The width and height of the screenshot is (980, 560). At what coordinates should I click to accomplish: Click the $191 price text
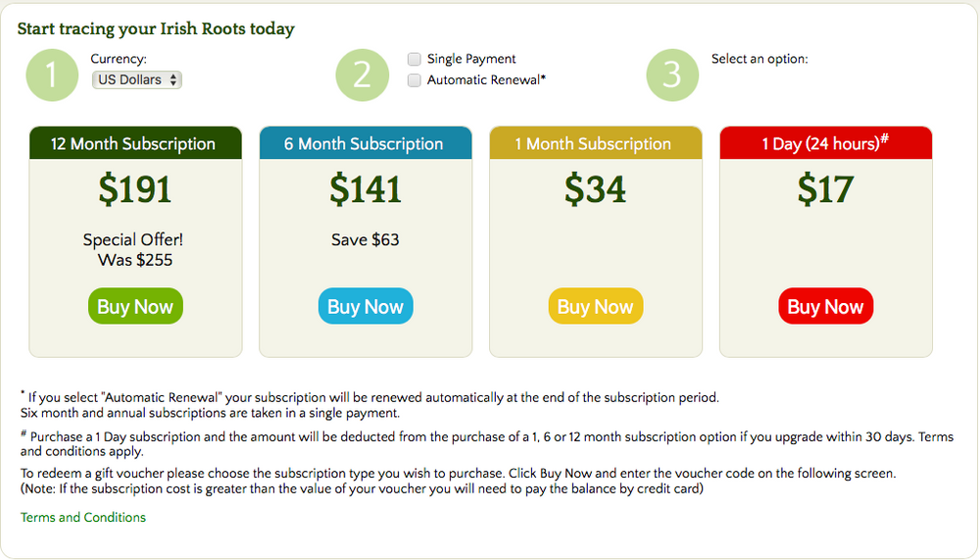pos(135,189)
